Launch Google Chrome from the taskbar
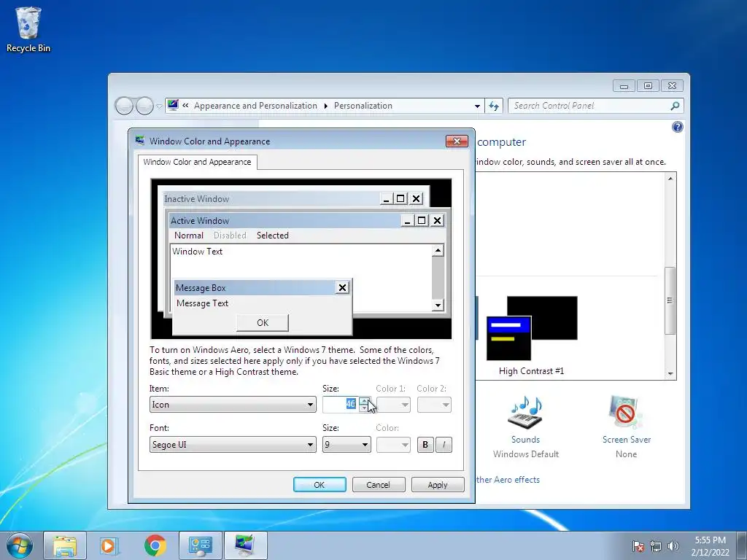The image size is (747, 560). tap(155, 545)
